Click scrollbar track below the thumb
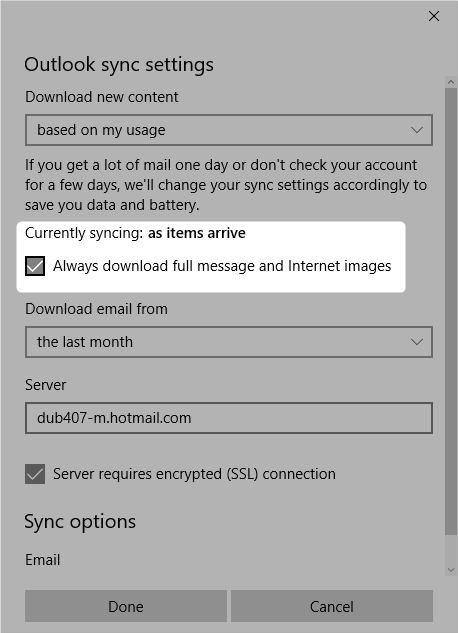The height and width of the screenshot is (633, 458). tap(451, 549)
